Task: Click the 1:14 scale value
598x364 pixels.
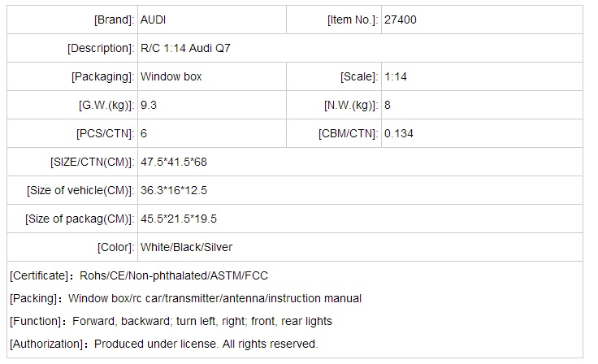Action: point(396,76)
